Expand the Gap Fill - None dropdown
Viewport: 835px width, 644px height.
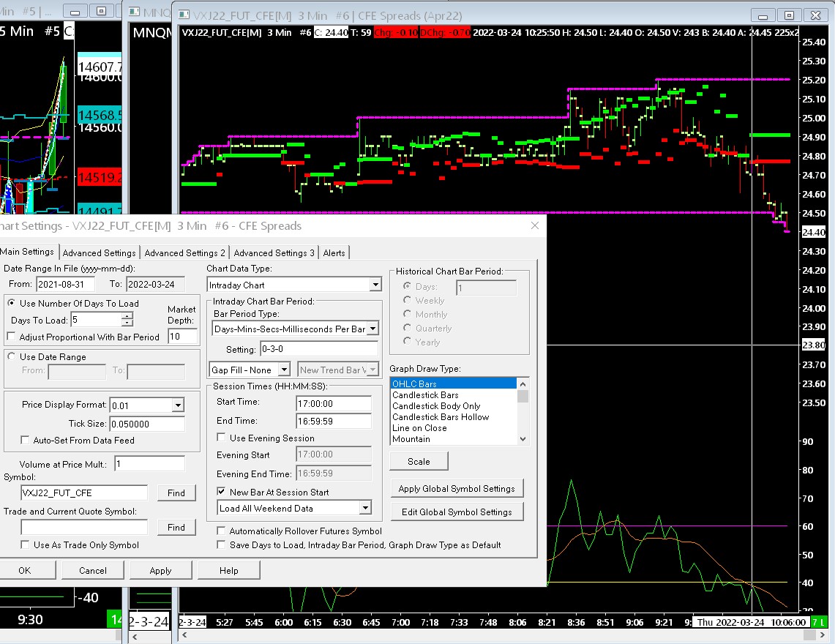tap(284, 370)
